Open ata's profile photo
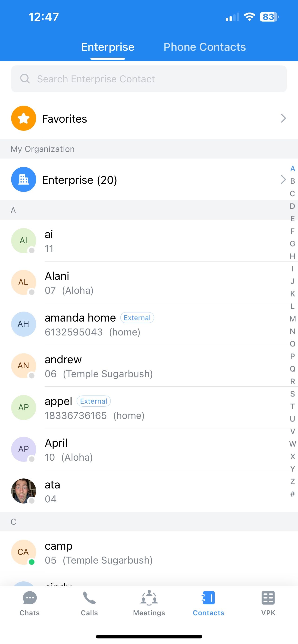 pos(23,491)
